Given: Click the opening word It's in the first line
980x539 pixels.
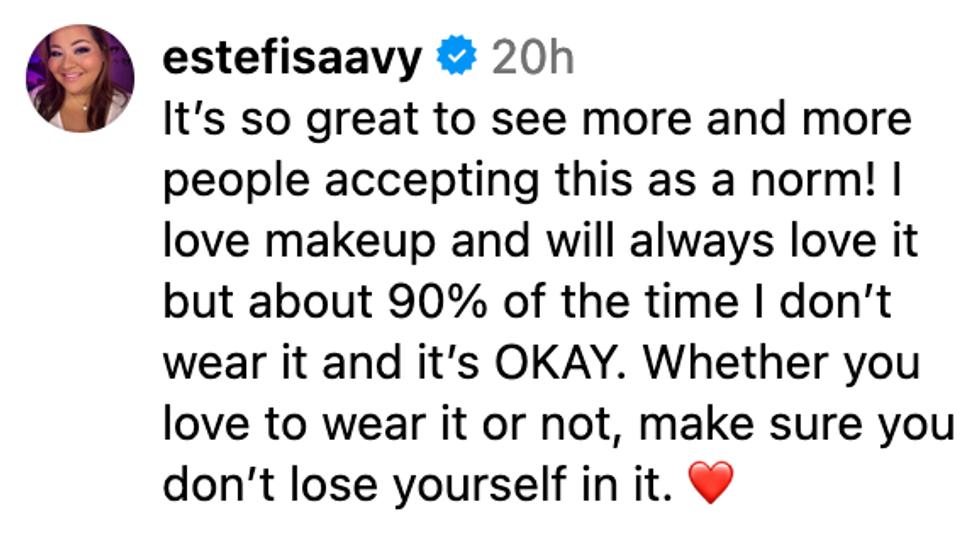Looking at the screenshot, I should pyautogui.click(x=184, y=120).
